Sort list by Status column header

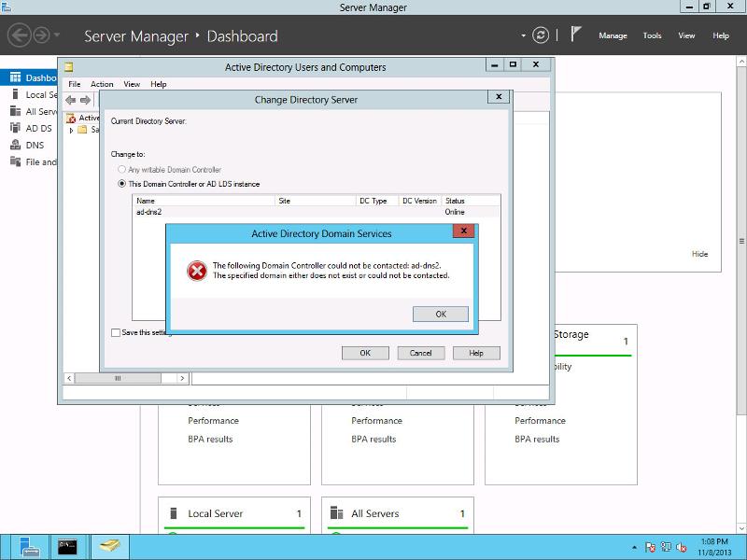pyautogui.click(x=471, y=201)
